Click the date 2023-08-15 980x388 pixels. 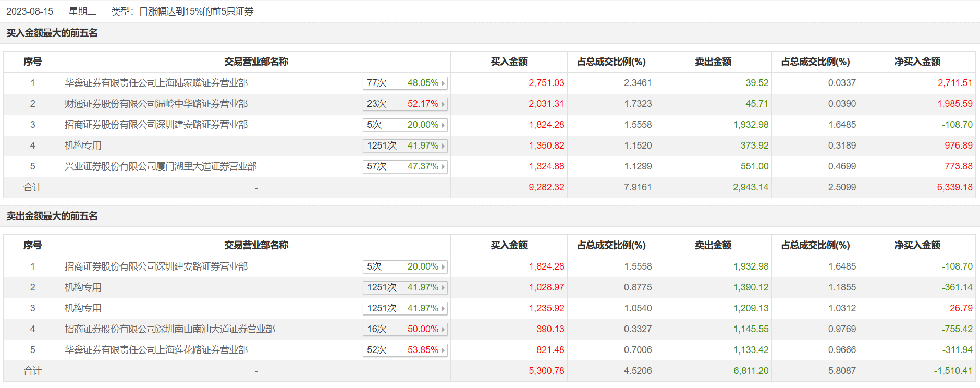coord(30,11)
